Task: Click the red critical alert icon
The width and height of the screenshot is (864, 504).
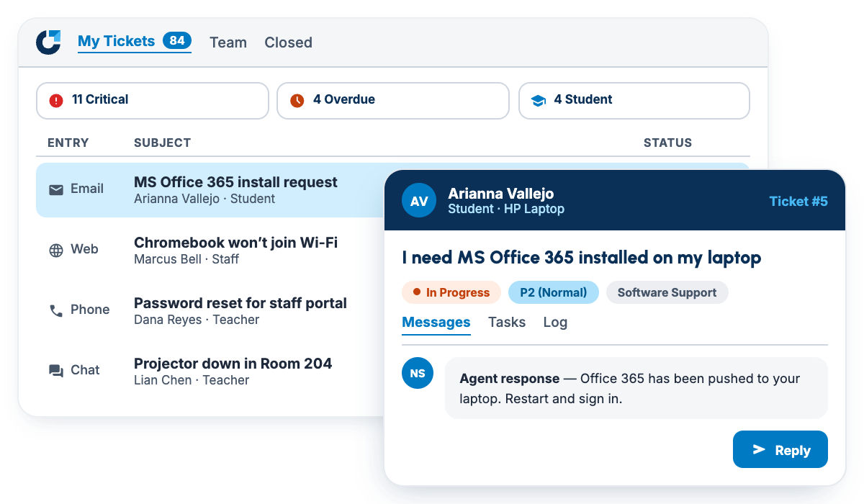Action: click(x=56, y=101)
